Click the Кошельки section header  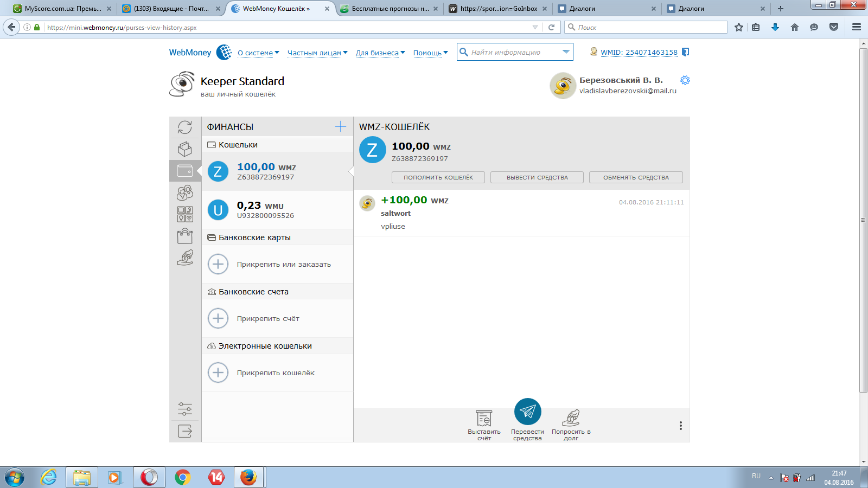point(277,145)
